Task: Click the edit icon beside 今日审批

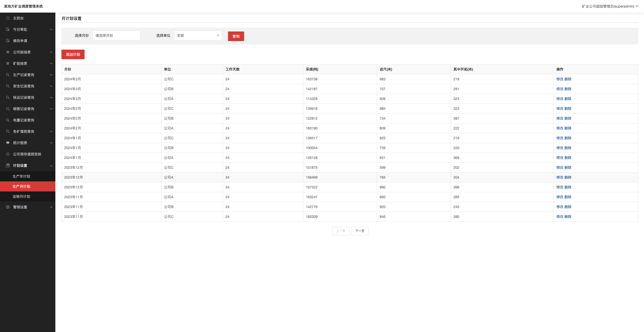Action: 8,29
